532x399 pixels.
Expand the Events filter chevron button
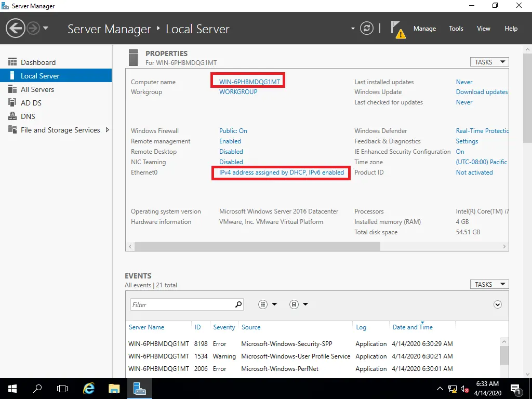point(497,304)
